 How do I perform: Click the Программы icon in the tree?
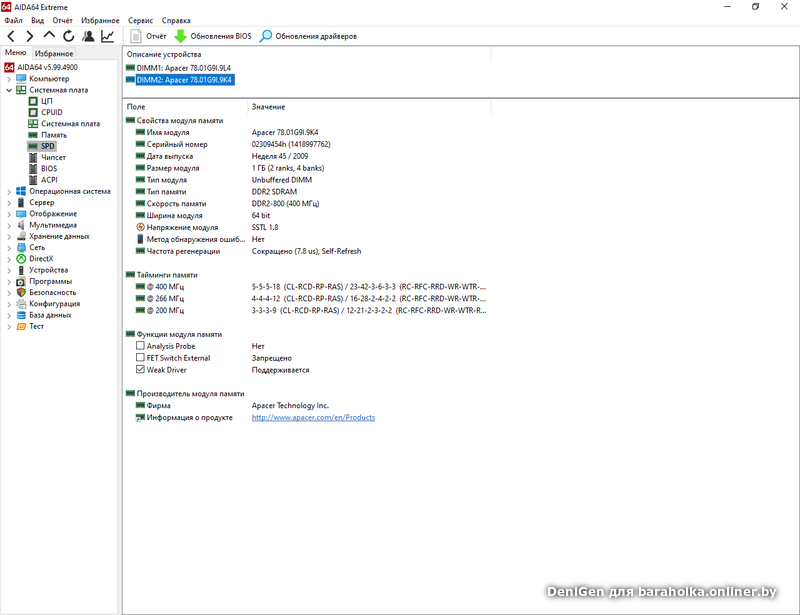pos(21,281)
